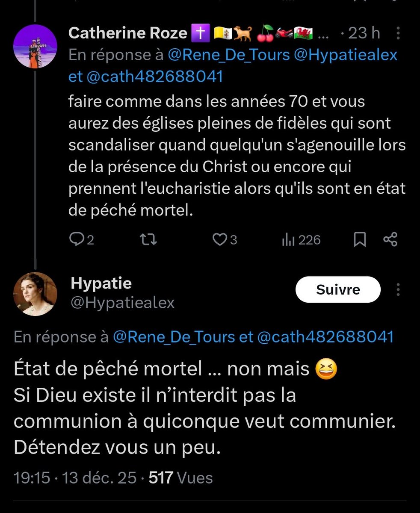Bookmark Catherine Roze's tweet
The width and height of the screenshot is (420, 513).
pos(360,240)
